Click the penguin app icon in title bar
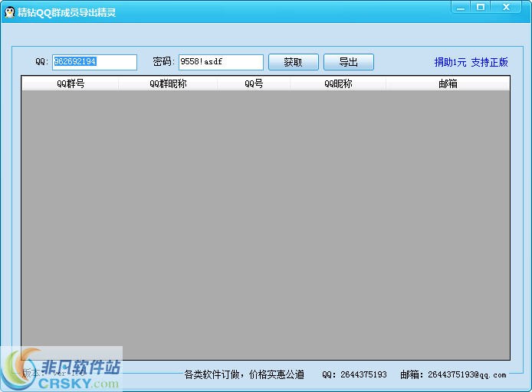This screenshot has height=392, width=532. click(10, 12)
